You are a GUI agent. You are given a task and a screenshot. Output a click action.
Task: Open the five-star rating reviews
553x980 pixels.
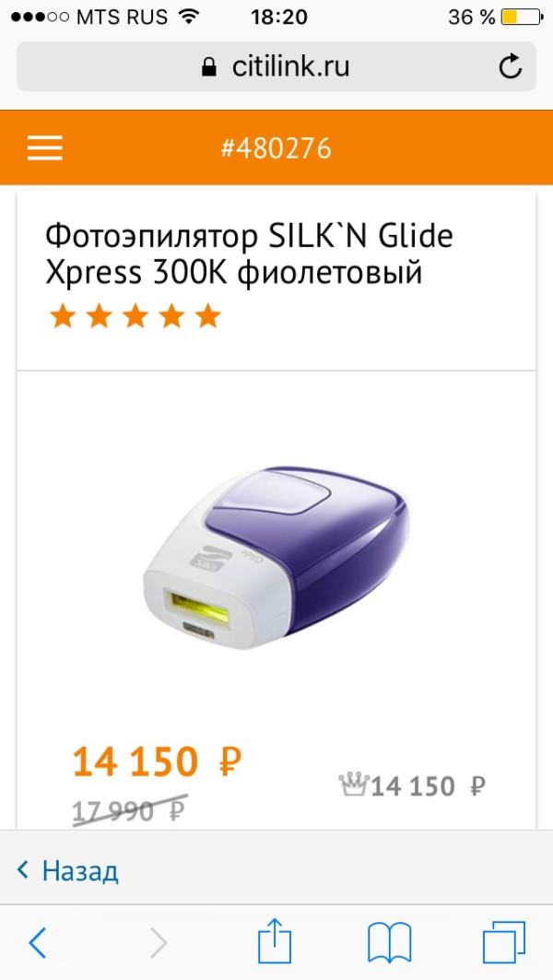pos(135,316)
